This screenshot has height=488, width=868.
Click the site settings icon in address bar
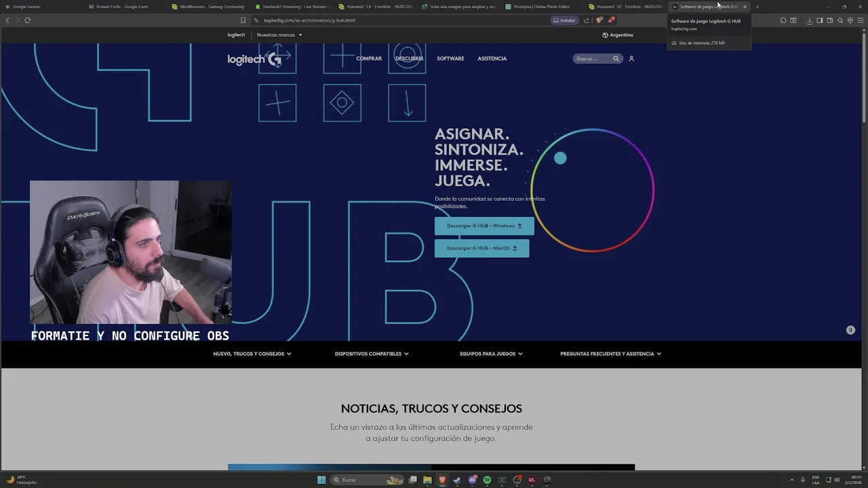pos(256,20)
